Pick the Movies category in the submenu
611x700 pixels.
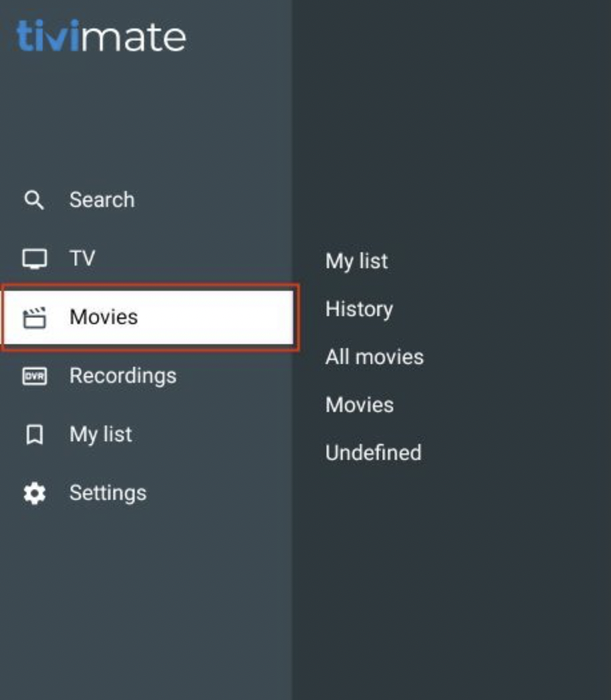(x=359, y=405)
